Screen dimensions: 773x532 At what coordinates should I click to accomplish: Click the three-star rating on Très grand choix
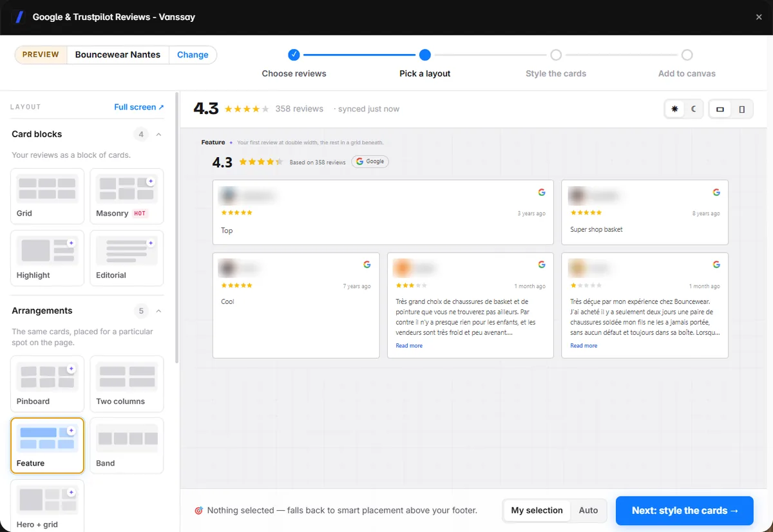411,285
